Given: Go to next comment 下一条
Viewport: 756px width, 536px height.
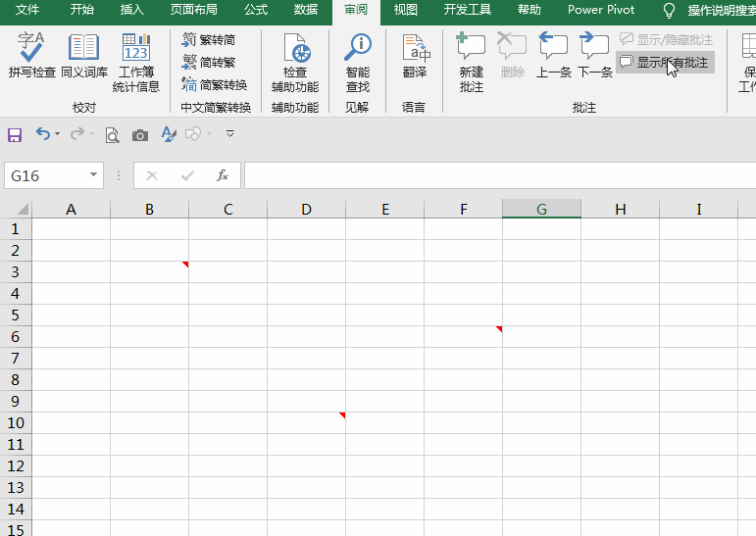Looking at the screenshot, I should (x=595, y=55).
